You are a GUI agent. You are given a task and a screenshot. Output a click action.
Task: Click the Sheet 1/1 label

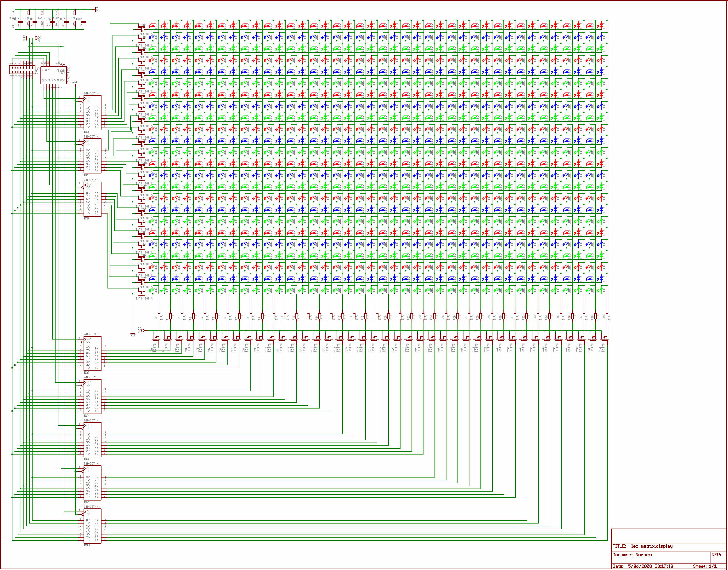pyautogui.click(x=705, y=566)
